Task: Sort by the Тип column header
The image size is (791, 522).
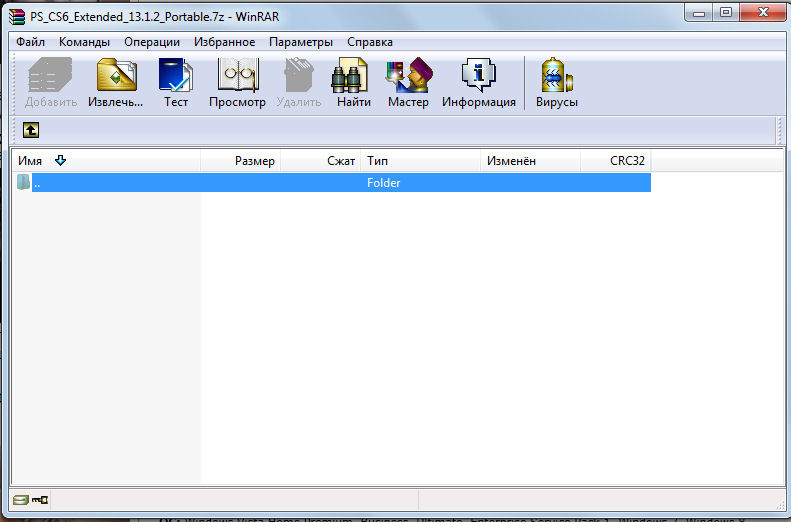Action: (421, 161)
